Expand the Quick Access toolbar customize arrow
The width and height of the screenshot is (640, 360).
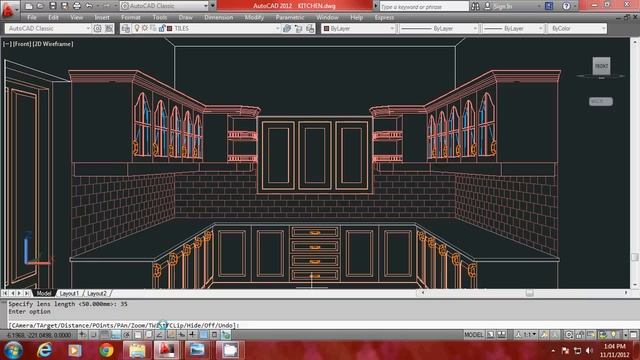[x=213, y=6]
